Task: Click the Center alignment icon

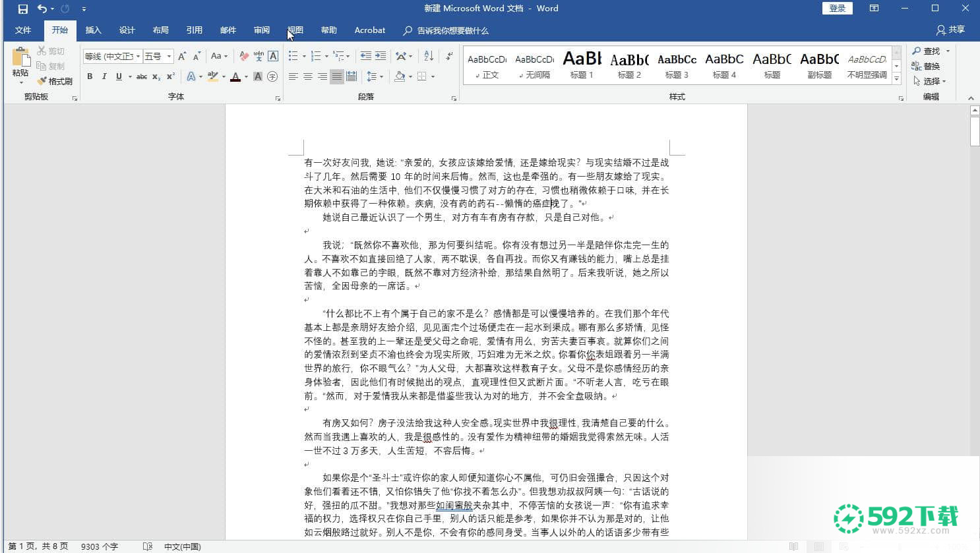Action: tap(308, 76)
